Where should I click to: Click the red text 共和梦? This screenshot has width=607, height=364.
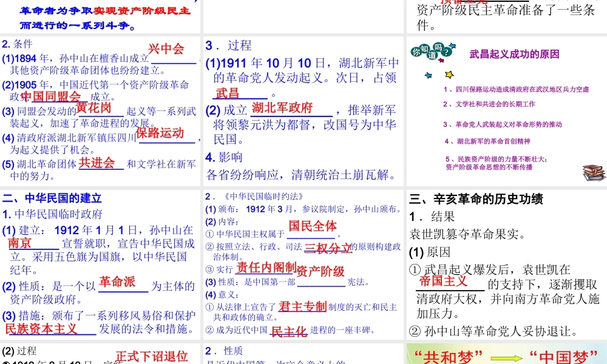449,357
